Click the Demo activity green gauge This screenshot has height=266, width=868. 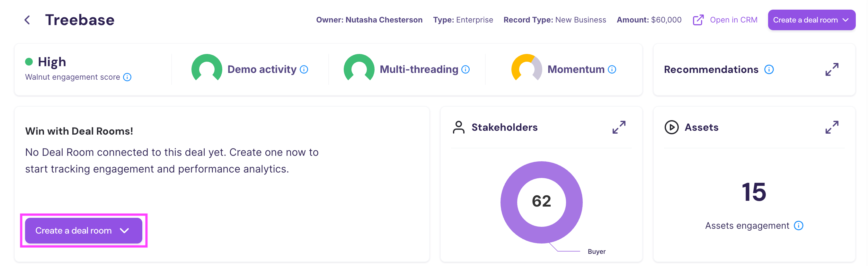coord(207,67)
